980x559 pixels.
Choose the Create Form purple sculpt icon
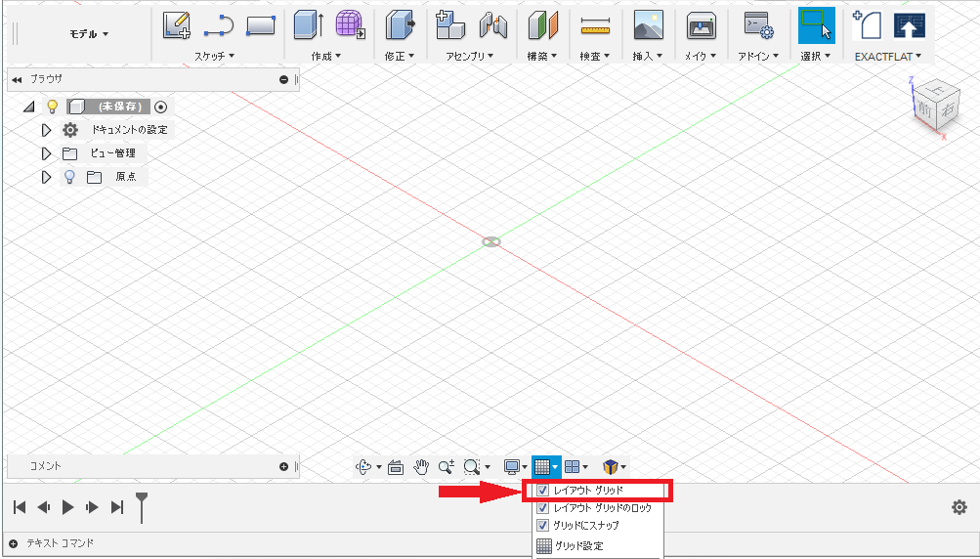tap(351, 25)
